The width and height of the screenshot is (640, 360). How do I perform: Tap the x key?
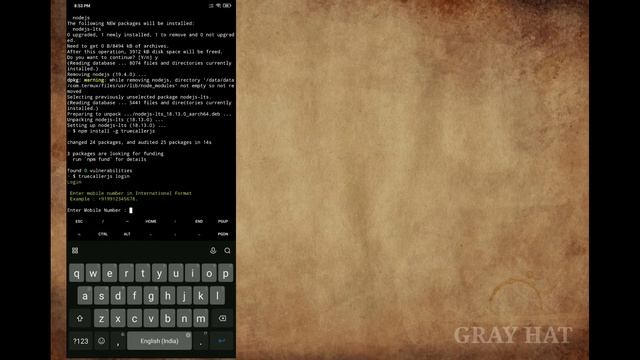point(118,318)
